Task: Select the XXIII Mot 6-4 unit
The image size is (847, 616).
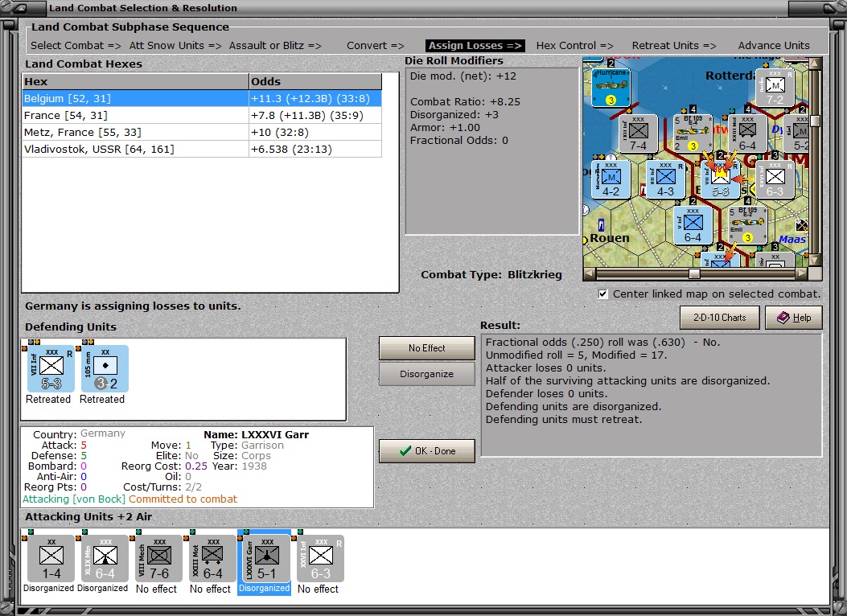Action: tap(212, 558)
